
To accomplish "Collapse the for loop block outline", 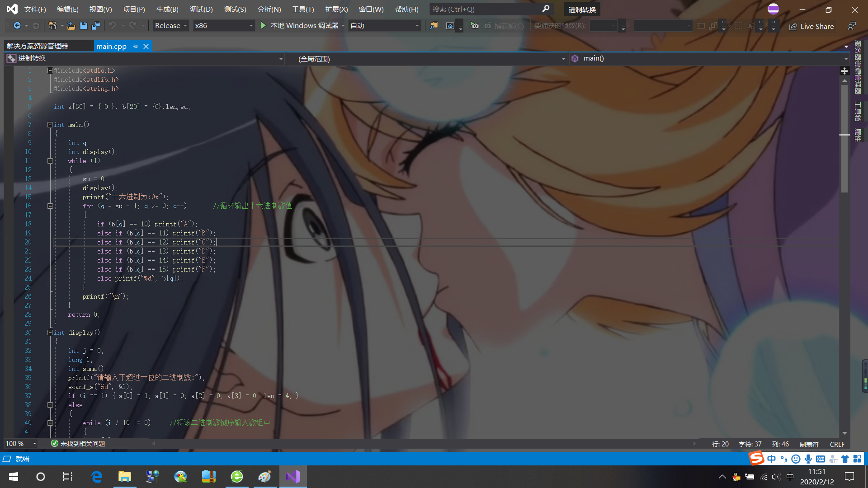I will 50,206.
